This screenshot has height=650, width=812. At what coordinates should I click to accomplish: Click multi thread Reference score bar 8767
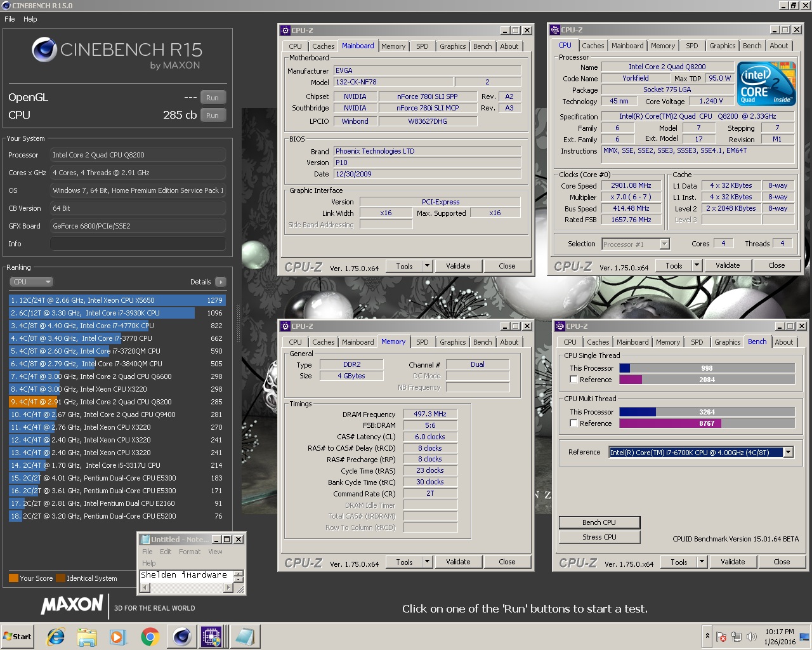click(707, 423)
